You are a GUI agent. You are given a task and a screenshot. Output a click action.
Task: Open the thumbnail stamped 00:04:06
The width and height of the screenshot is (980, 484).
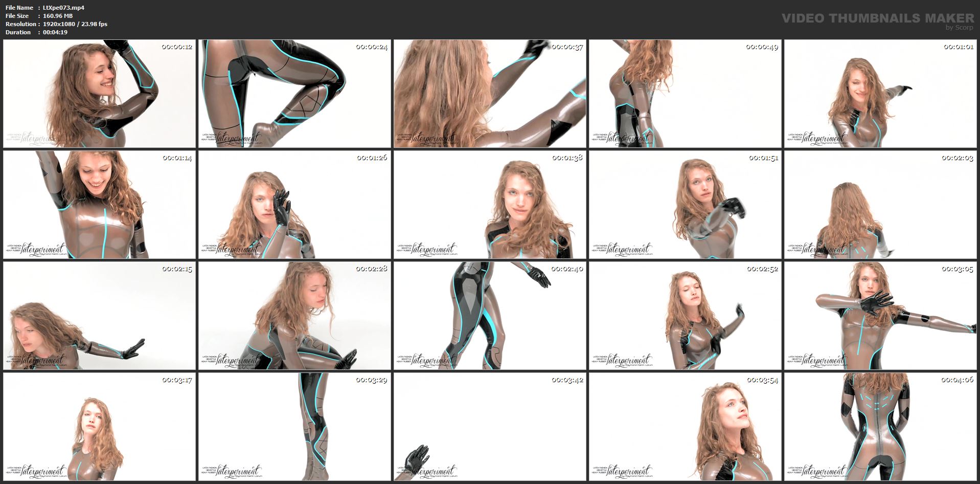[x=880, y=427]
